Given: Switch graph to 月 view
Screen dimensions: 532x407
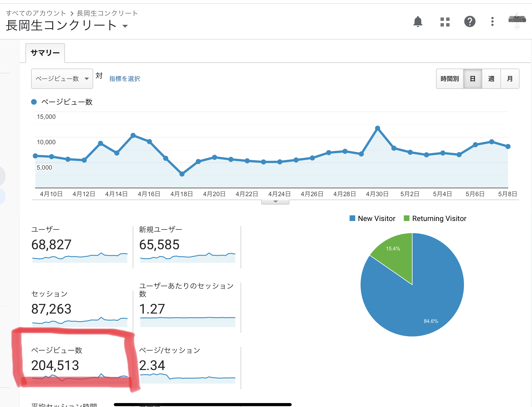Looking at the screenshot, I should pos(510,79).
